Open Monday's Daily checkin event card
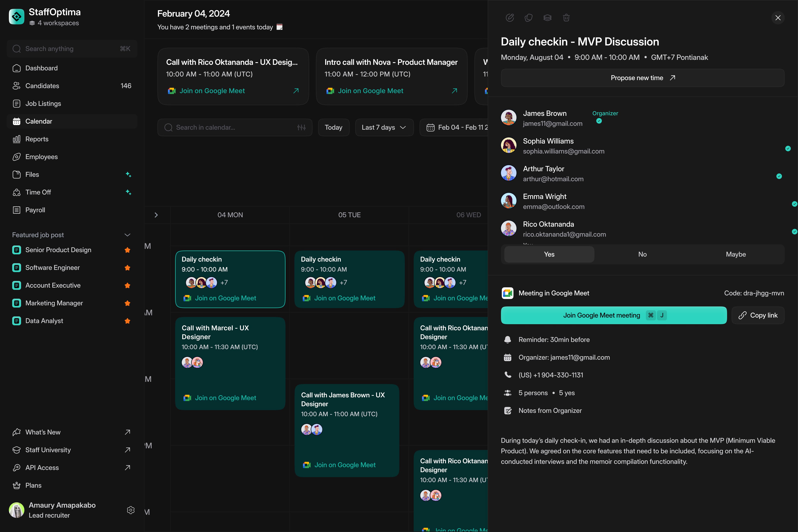Viewport: 798px width, 532px height. 230,279
